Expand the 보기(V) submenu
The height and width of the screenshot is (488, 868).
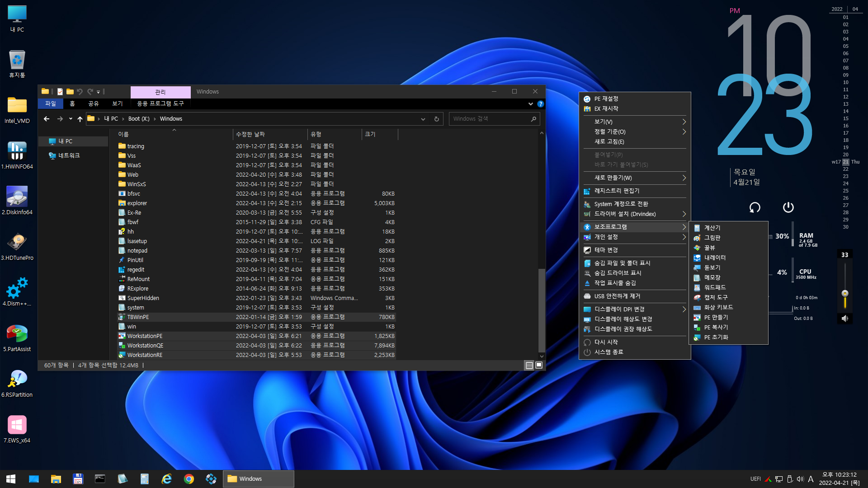(x=635, y=122)
